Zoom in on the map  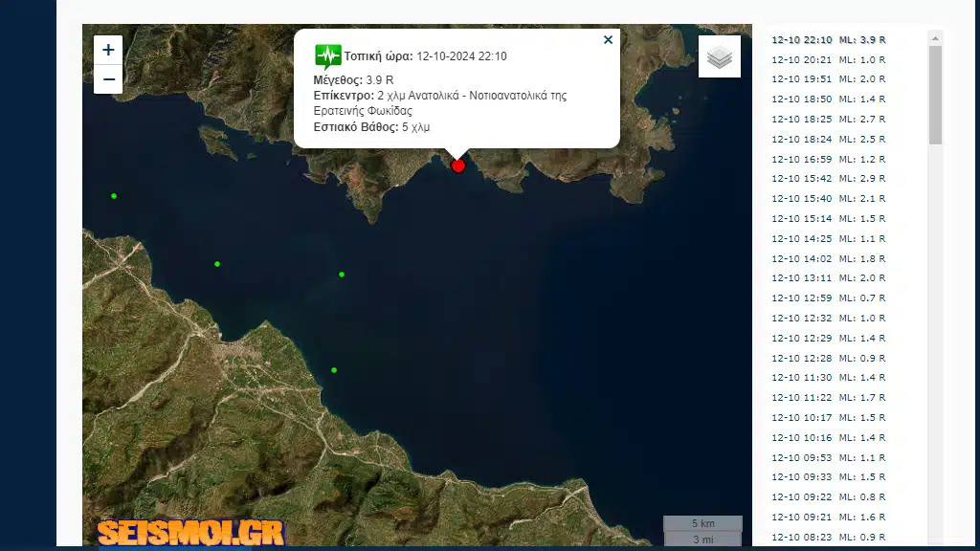[x=108, y=51]
